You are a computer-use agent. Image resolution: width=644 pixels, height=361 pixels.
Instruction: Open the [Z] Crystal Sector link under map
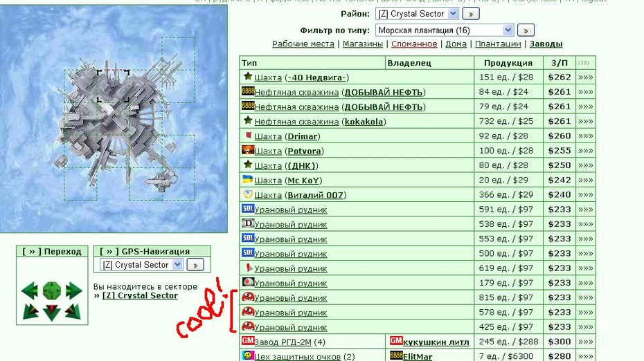click(x=140, y=295)
